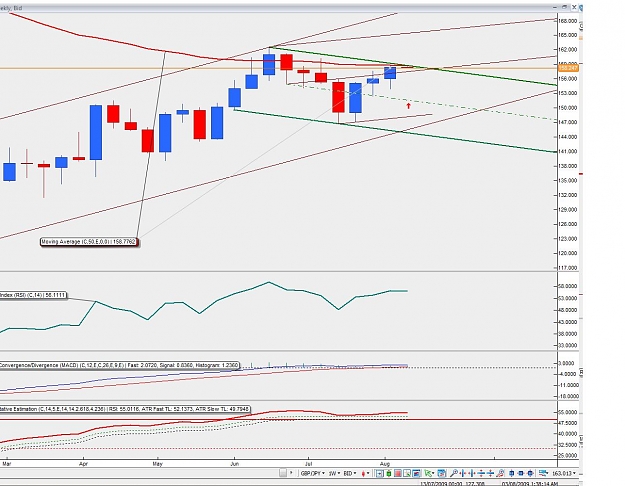Select the Relative Estimation indicator label
625x486 pixels.
(125, 409)
